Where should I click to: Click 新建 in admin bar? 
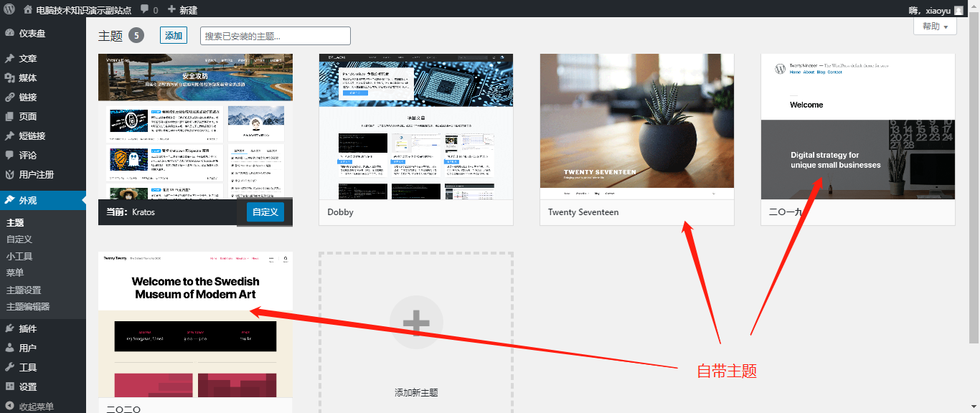[x=189, y=10]
